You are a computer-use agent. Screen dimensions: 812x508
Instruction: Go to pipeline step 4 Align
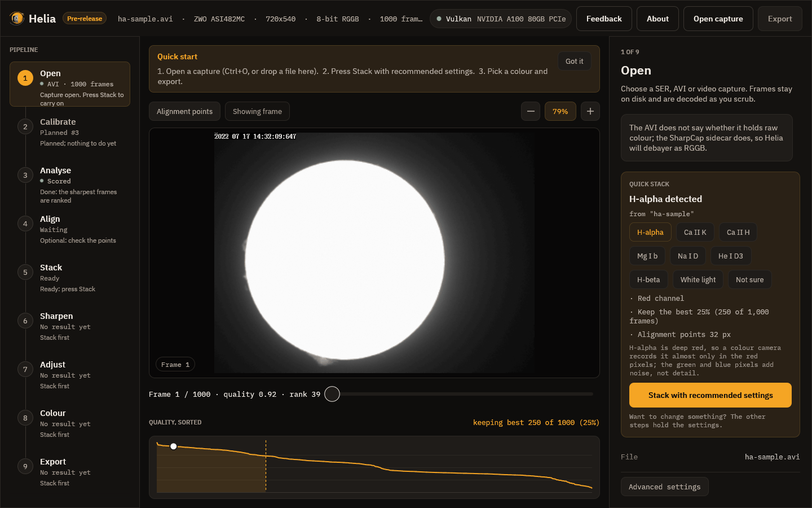point(70,230)
